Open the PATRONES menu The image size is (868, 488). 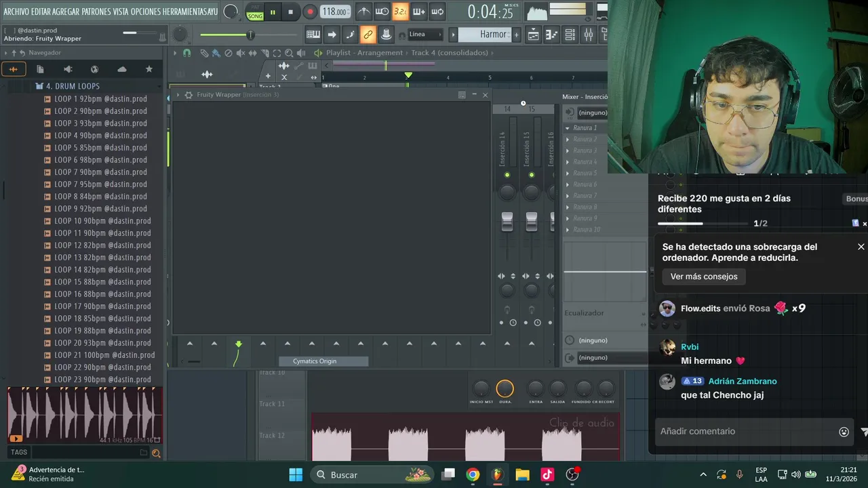pos(96,12)
